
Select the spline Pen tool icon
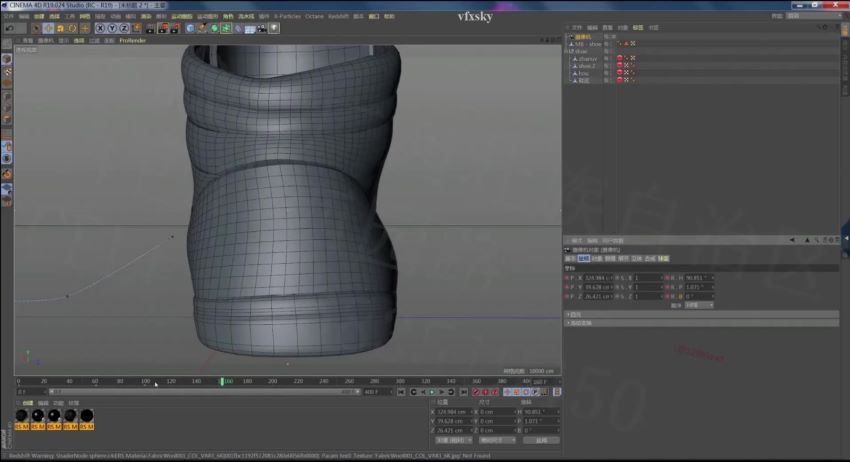click(202, 28)
